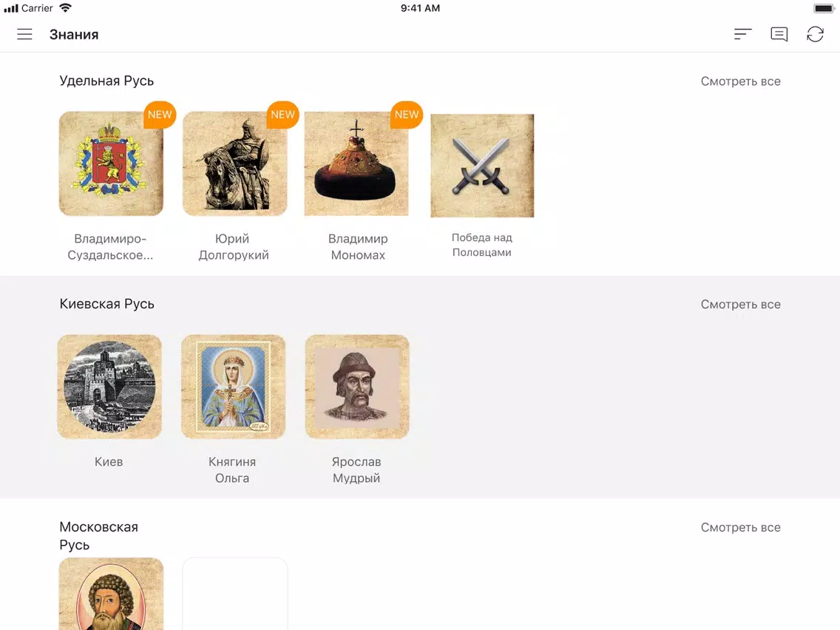Screen dimensions: 840x630
Task: Open the sort filter icon
Action: pyautogui.click(x=742, y=34)
